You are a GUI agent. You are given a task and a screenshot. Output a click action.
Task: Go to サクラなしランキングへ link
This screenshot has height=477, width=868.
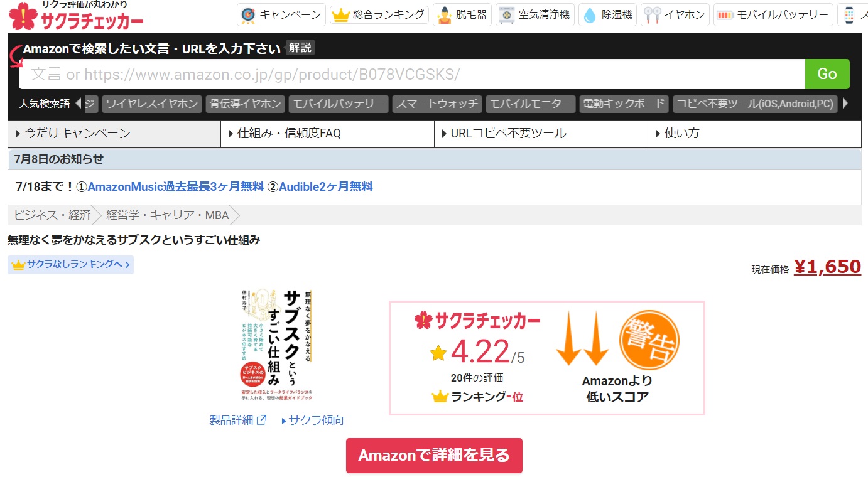[70, 265]
